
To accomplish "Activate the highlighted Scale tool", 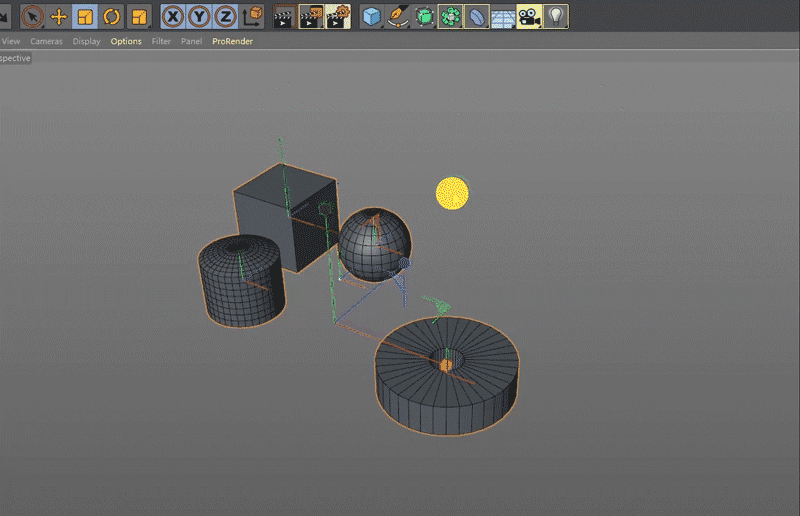I will click(85, 17).
